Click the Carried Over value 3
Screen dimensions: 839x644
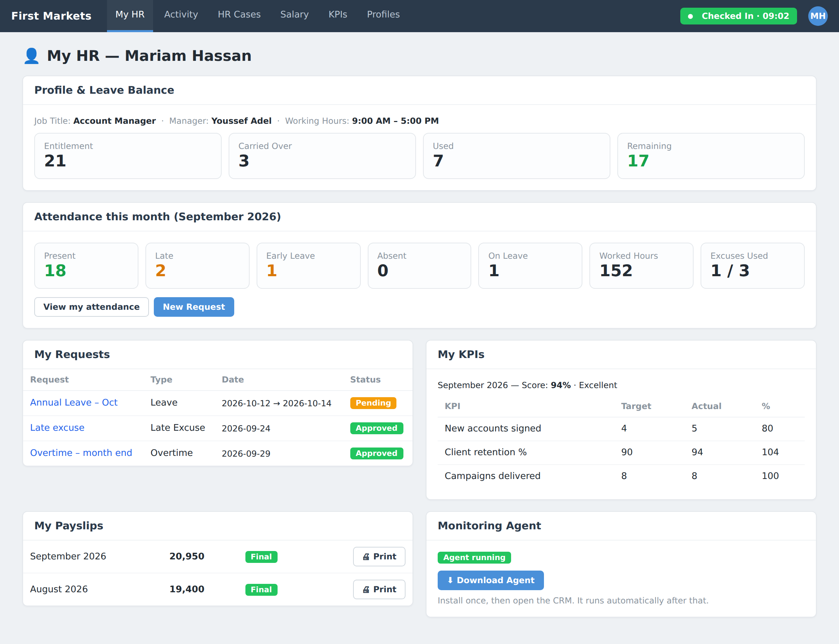pos(244,160)
